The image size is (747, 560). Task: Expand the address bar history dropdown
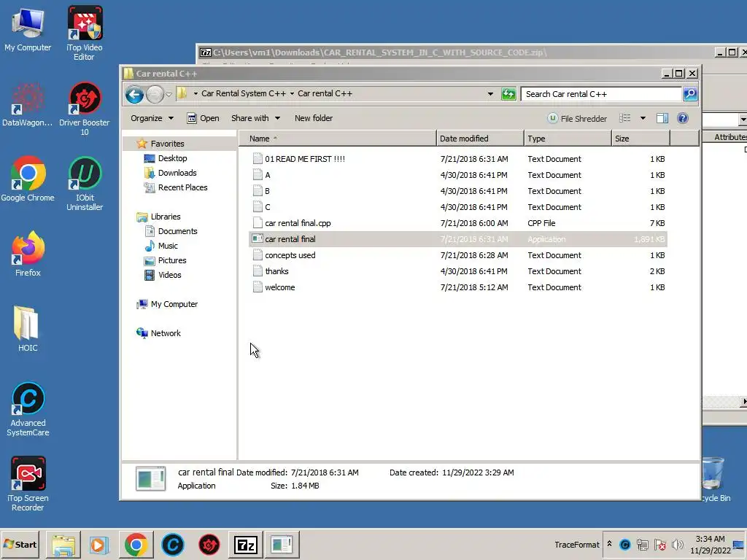490,94
